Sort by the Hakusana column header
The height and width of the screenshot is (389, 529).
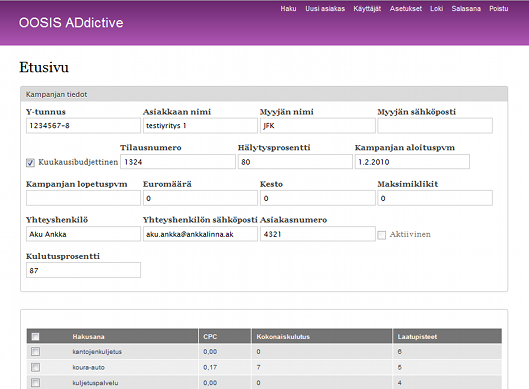(x=88, y=336)
